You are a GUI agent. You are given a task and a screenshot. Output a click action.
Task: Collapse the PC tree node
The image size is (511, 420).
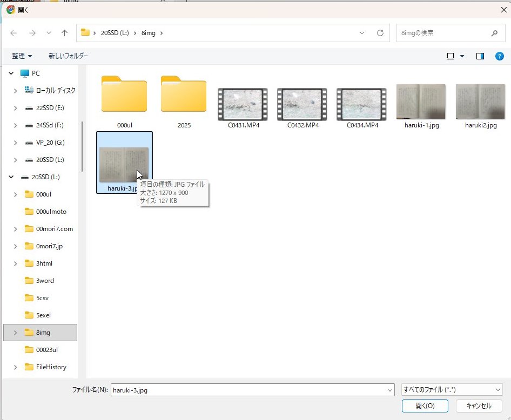pos(11,73)
